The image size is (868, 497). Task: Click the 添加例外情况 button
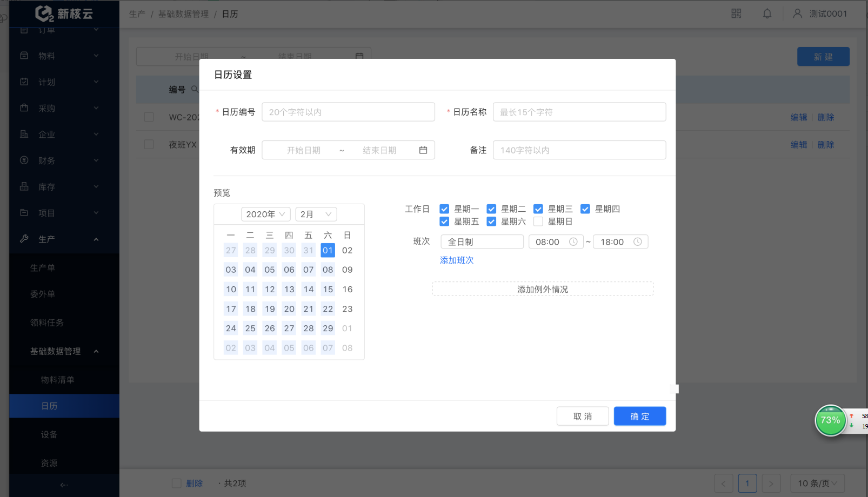click(x=543, y=289)
